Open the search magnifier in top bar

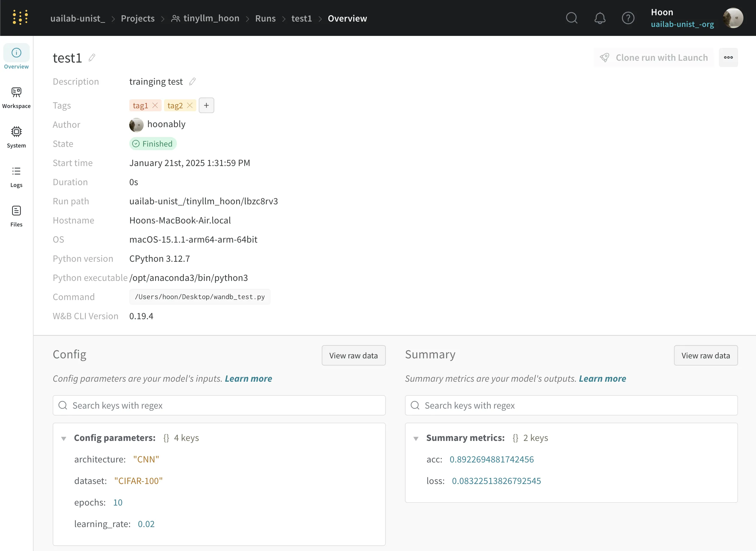pyautogui.click(x=572, y=18)
